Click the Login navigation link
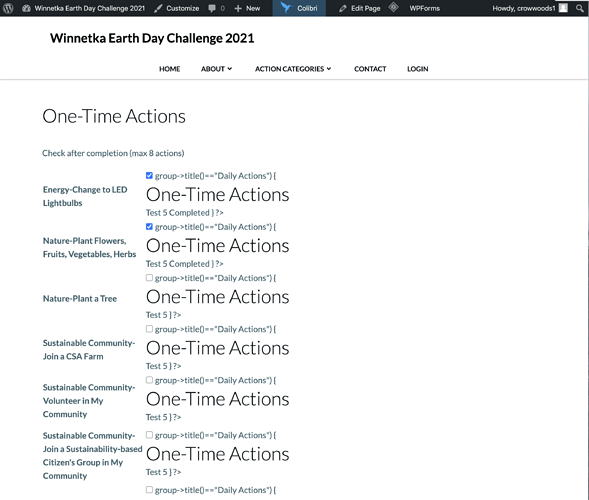The height and width of the screenshot is (500, 589). [418, 69]
